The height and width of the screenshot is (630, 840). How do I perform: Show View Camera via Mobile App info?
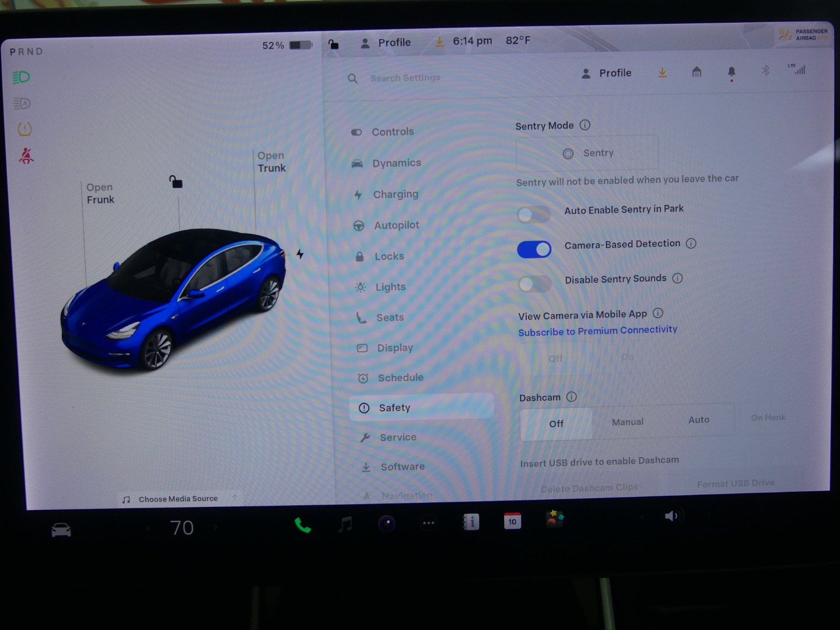[658, 313]
